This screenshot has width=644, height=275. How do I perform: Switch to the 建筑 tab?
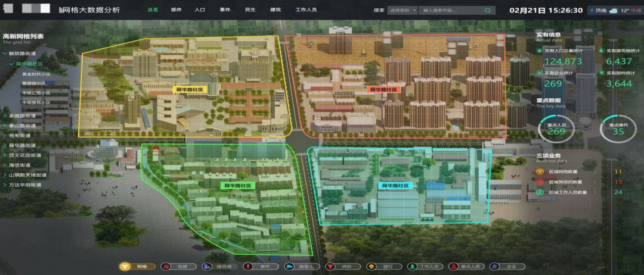(x=275, y=10)
